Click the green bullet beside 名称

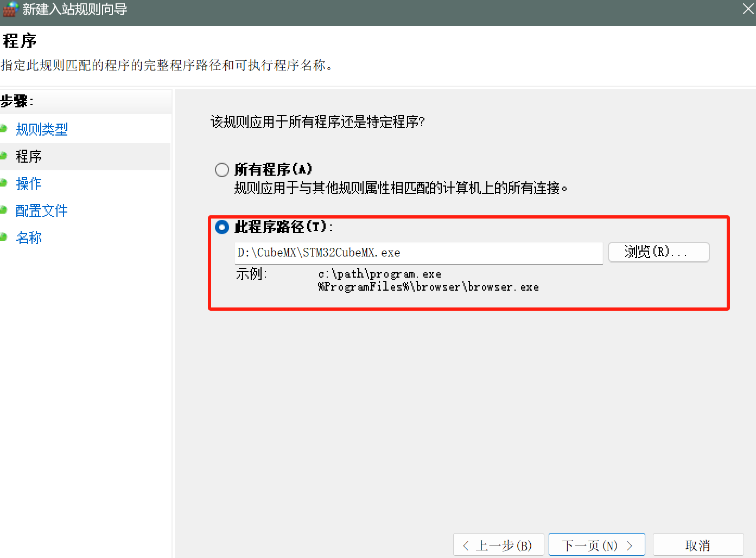pos(3,237)
